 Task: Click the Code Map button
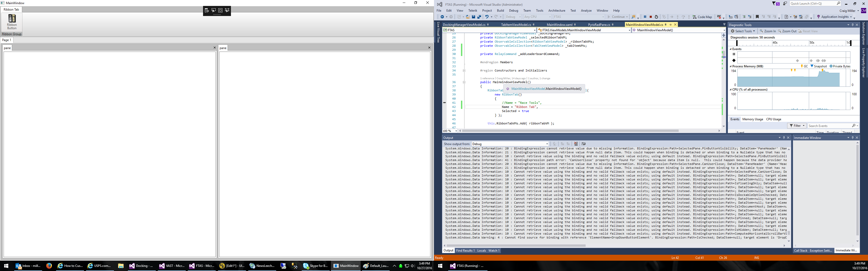point(702,17)
